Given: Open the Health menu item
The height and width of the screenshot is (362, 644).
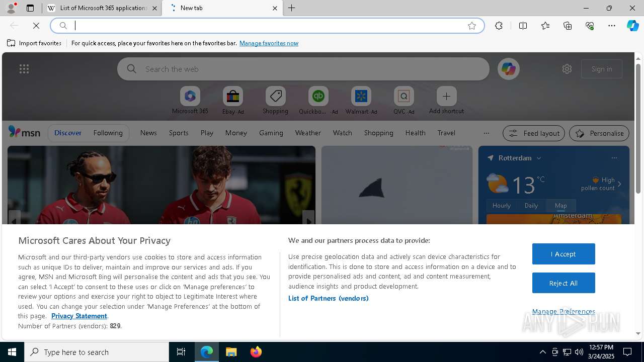Looking at the screenshot, I should tap(416, 133).
